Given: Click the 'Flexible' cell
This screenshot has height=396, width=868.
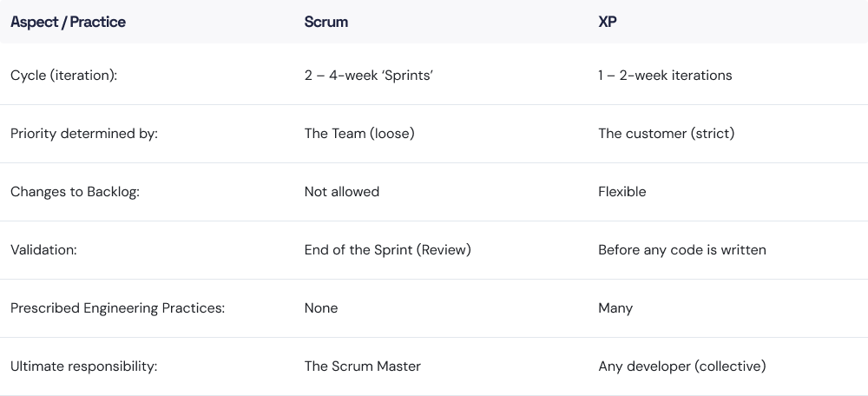Looking at the screenshot, I should 621,192.
